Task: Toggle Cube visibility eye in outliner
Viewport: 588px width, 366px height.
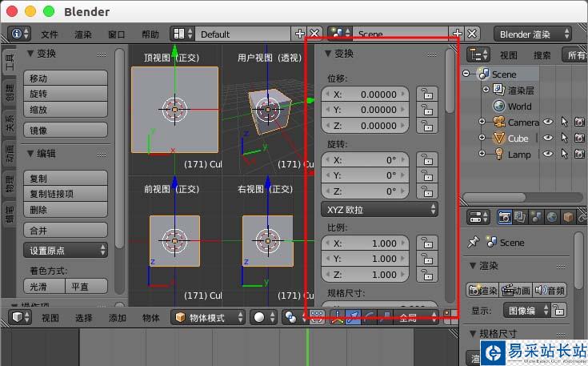Action: coord(548,138)
